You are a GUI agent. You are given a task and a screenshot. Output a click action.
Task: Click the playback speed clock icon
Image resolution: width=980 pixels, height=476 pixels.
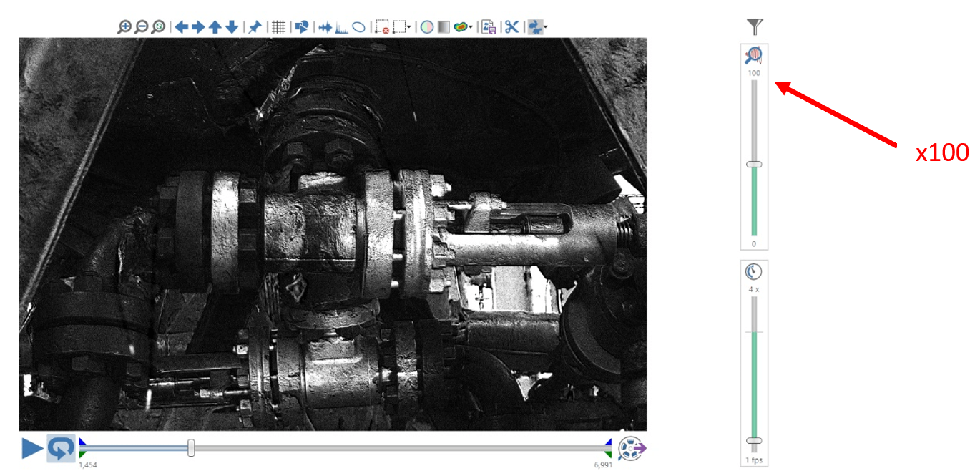click(754, 272)
